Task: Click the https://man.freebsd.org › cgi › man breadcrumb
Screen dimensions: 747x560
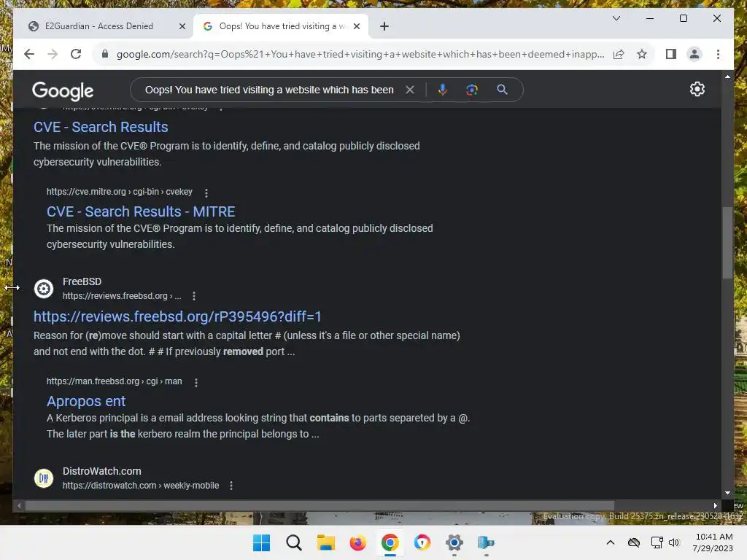Action: [115, 381]
